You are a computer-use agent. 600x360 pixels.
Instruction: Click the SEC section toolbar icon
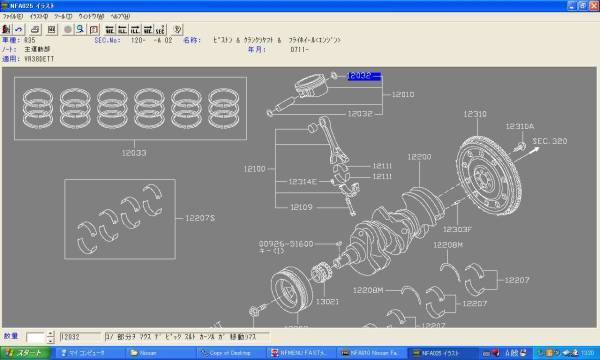point(160,29)
